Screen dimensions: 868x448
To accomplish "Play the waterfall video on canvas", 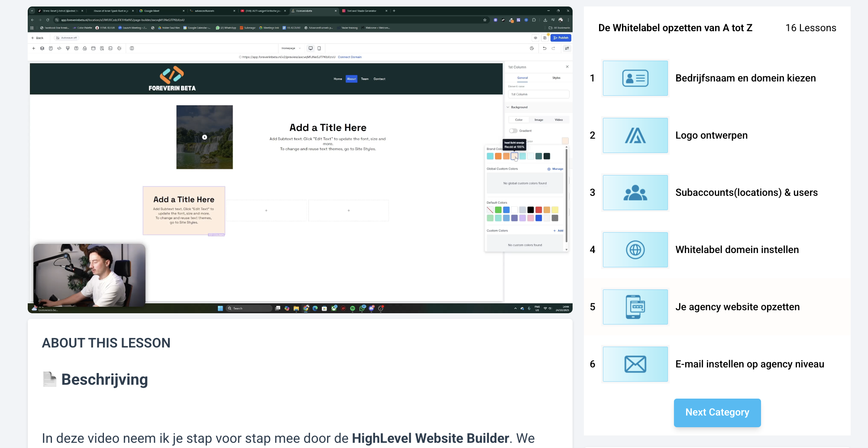I will [204, 137].
